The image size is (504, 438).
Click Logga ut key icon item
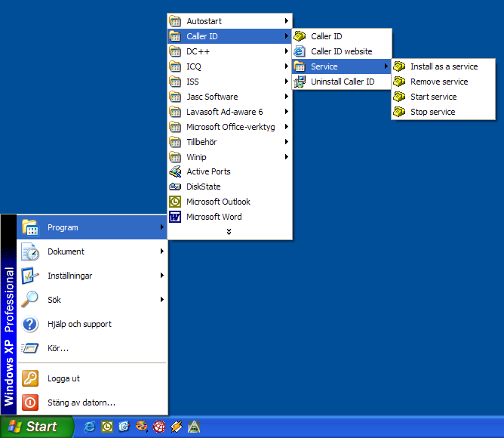92,378
